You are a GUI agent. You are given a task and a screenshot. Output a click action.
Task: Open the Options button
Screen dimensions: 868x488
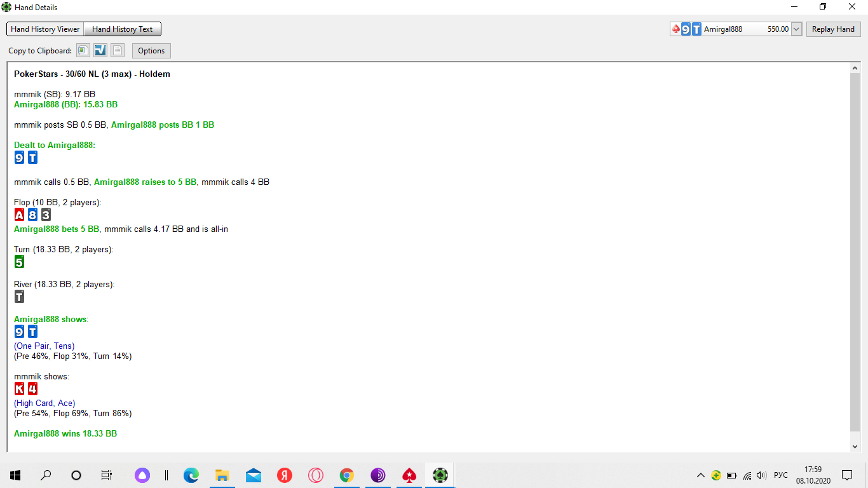click(x=151, y=51)
